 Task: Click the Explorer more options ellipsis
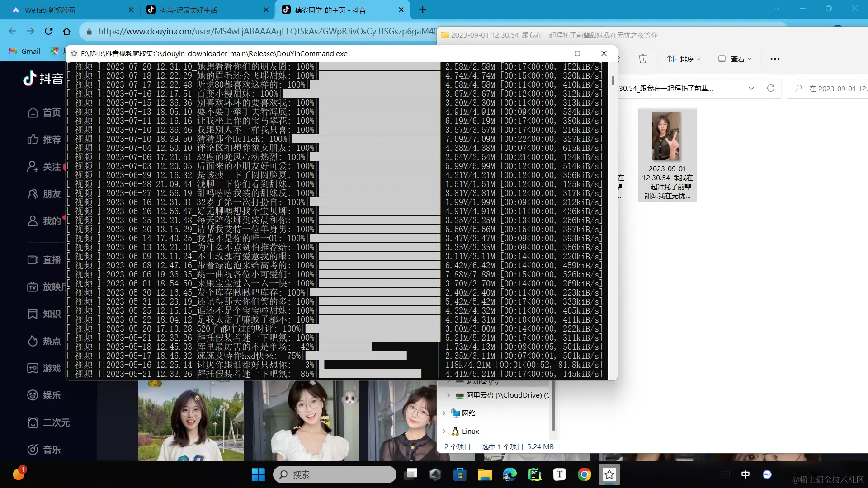point(775,59)
